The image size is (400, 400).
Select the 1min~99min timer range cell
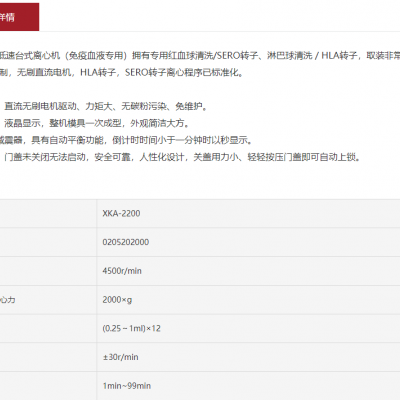(x=248, y=386)
